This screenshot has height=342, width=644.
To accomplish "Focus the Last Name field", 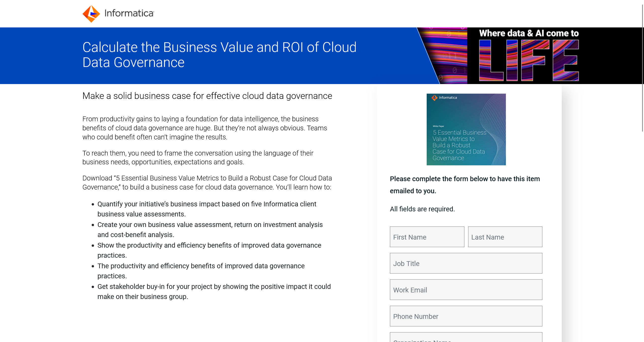I will point(505,237).
